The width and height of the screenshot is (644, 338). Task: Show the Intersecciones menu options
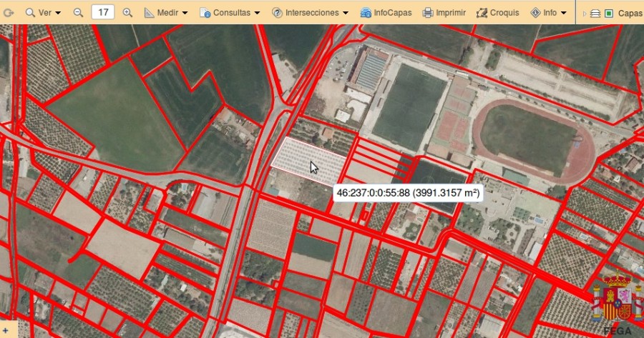[x=310, y=13]
